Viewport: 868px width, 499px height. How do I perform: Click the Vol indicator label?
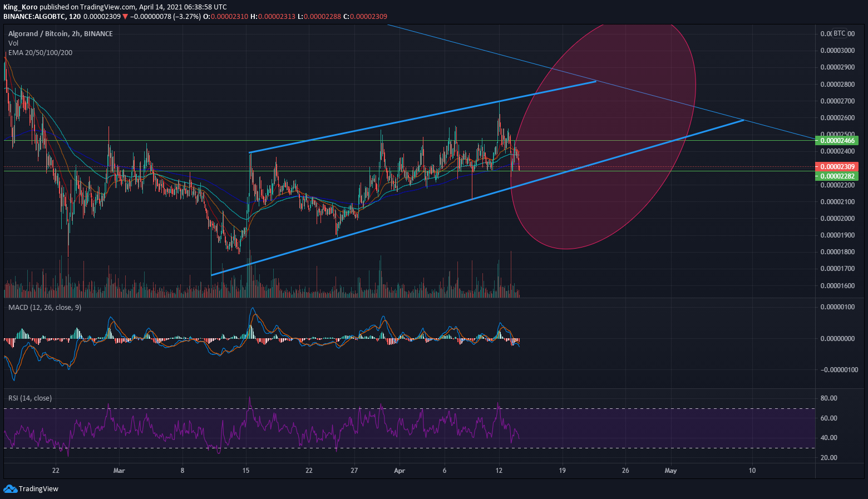pos(13,43)
